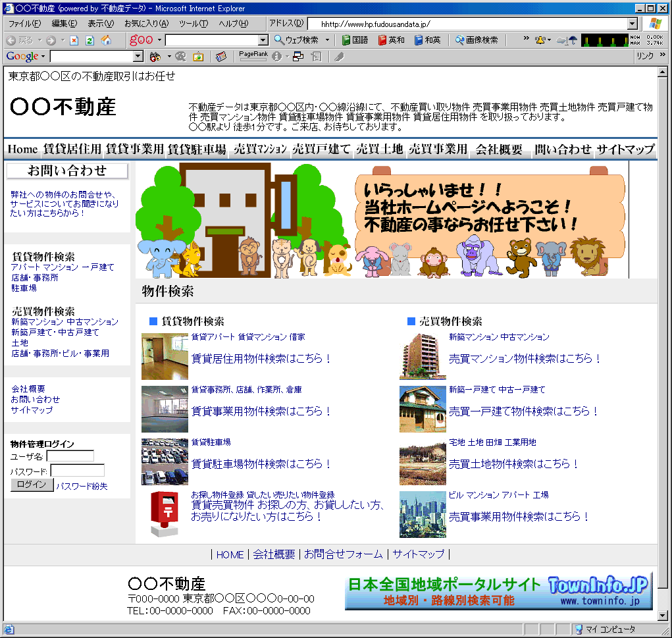
Task: Click the Google toolbar highlighter pen icon
Action: pyautogui.click(x=339, y=56)
